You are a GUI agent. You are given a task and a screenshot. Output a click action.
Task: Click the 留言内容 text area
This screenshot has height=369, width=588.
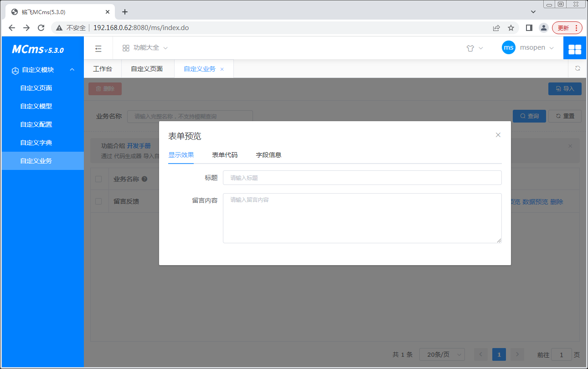tap(362, 218)
